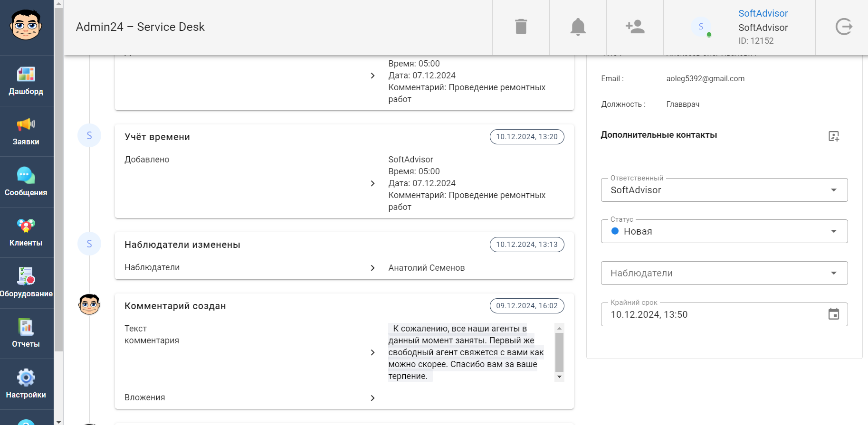This screenshot has width=868, height=425.
Task: Click the mascot avatar beside Комментарий создан
Action: pos(89,304)
